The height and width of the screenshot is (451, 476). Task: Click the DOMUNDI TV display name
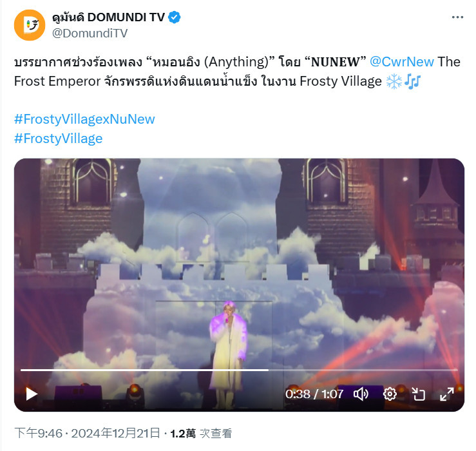pyautogui.click(x=108, y=17)
